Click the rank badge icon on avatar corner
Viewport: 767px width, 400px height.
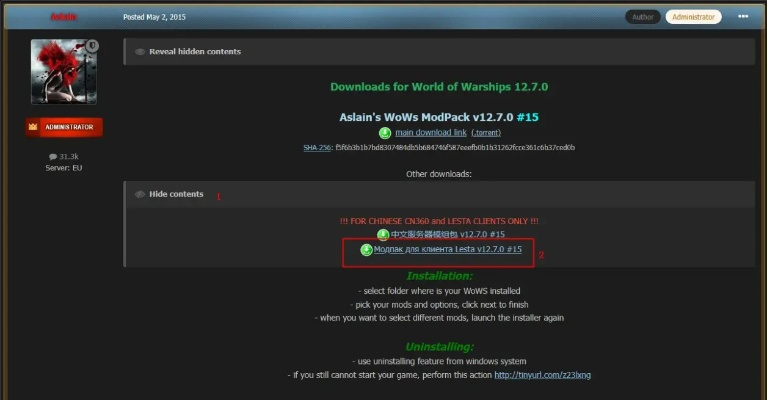click(92, 46)
